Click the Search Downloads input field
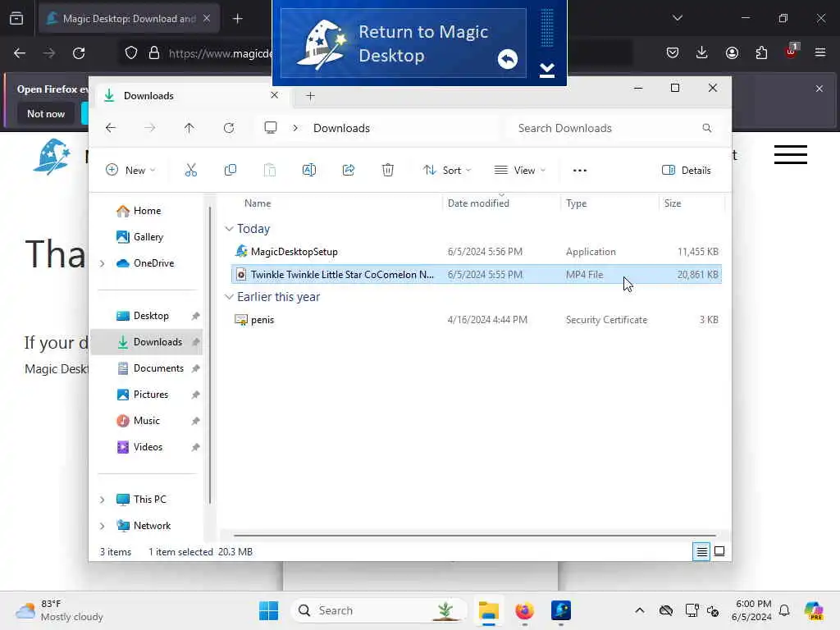The image size is (840, 630). tap(614, 128)
